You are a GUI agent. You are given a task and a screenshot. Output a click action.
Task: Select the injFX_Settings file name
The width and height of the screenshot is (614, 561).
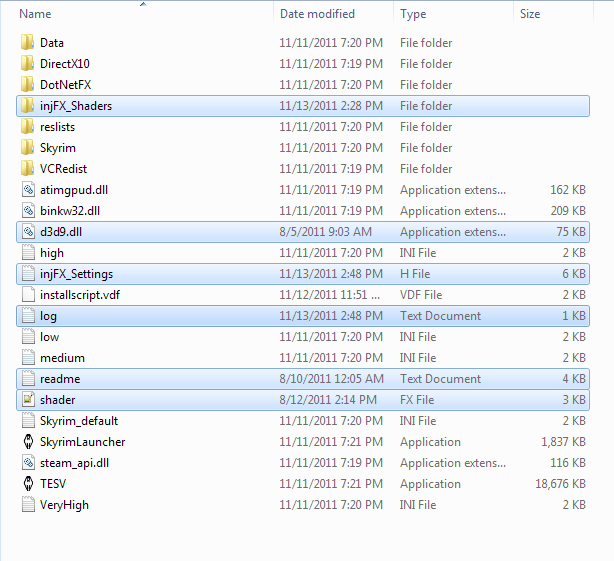(x=76, y=274)
